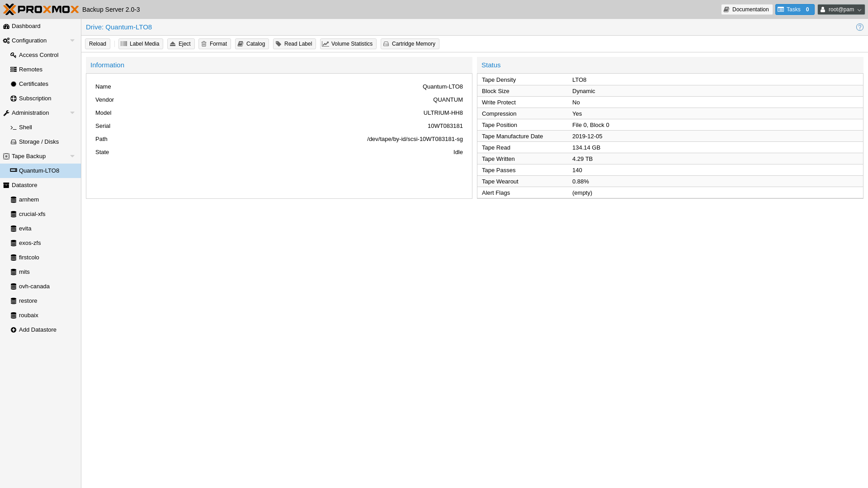Viewport: 868px width, 488px height.
Task: Click the Reload button
Action: pos(98,44)
